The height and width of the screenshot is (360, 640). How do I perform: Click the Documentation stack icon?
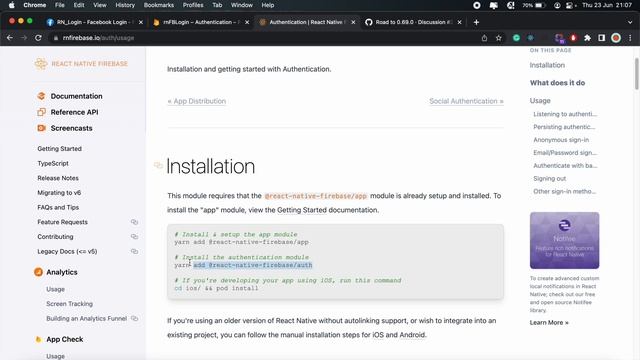point(41,96)
